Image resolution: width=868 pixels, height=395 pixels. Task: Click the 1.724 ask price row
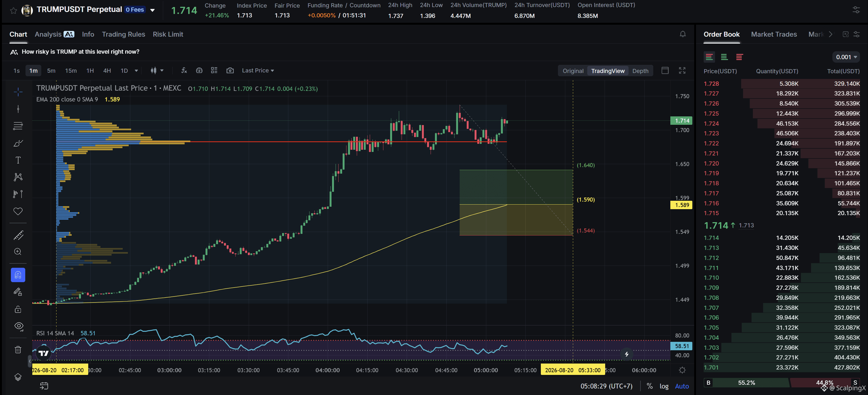(x=782, y=124)
